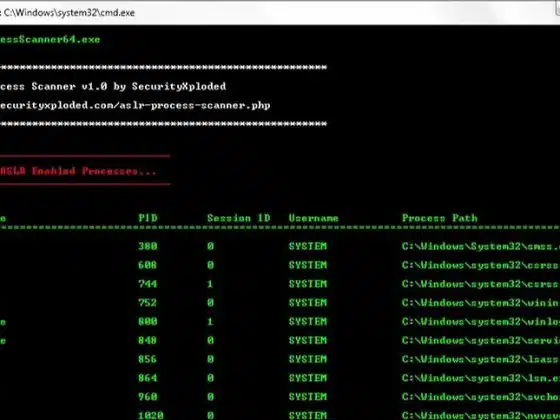Click the ASLR Enabled Processes heading
Viewport: 560px width, 420px height.
click(x=78, y=171)
